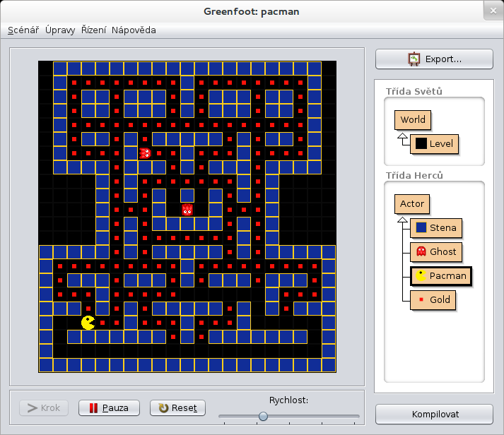Click the red Gold dot icon
This screenshot has width=504, height=435.
[421, 299]
